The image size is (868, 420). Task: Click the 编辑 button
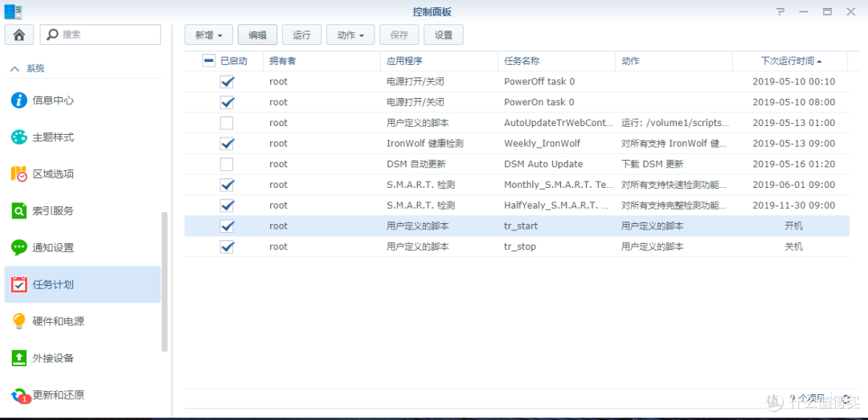point(257,35)
